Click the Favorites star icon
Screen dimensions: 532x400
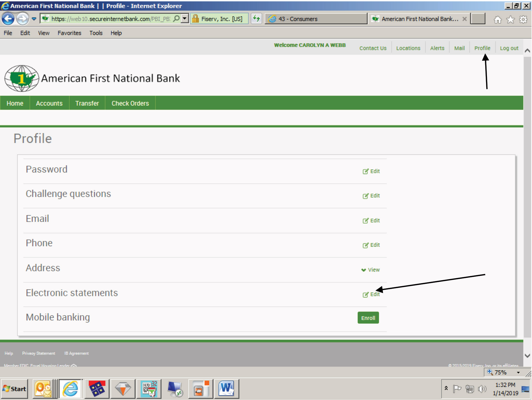coord(510,19)
